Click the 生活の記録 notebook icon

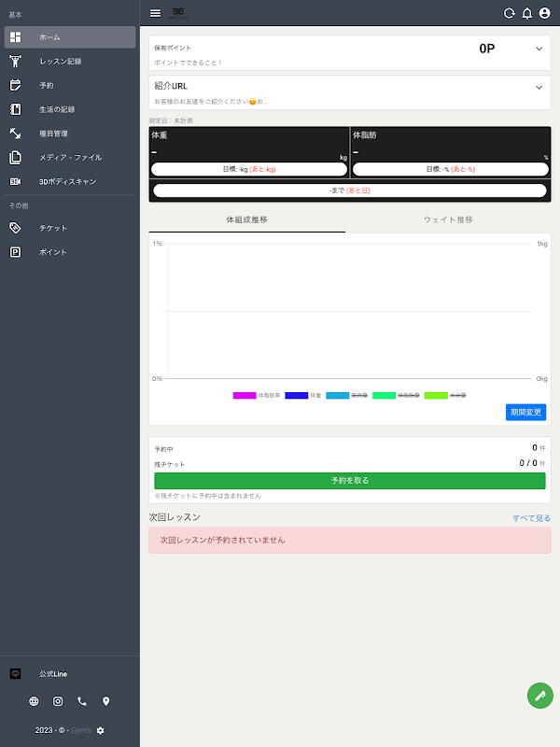click(x=15, y=109)
